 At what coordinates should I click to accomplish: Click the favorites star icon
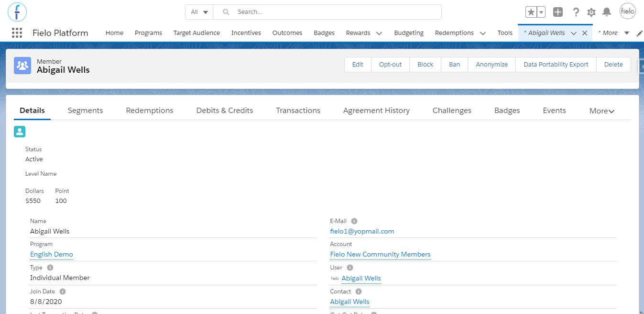[x=531, y=12]
